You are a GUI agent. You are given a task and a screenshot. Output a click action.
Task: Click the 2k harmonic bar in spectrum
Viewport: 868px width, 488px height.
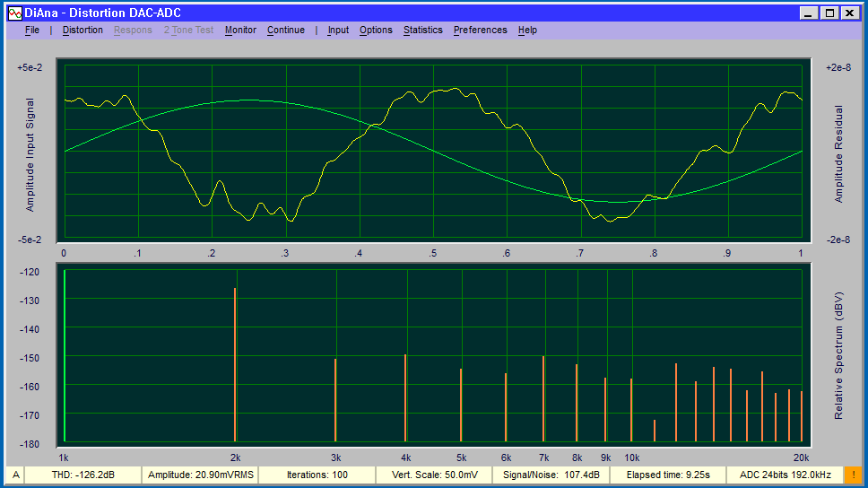[x=235, y=364]
